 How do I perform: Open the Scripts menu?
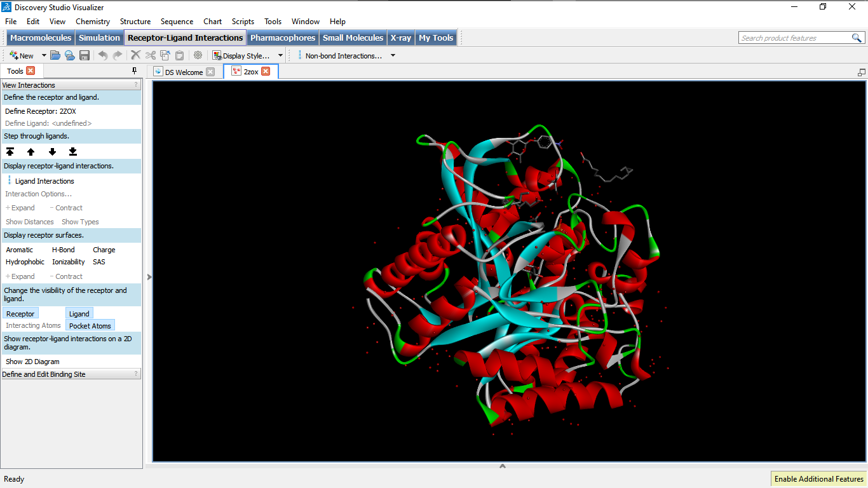pyautogui.click(x=243, y=21)
